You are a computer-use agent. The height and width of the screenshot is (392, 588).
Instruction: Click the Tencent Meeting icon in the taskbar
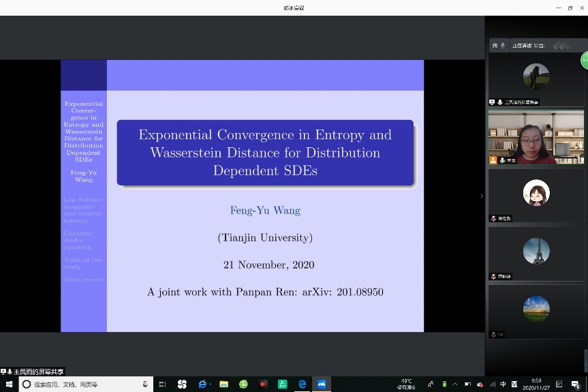[321, 385]
